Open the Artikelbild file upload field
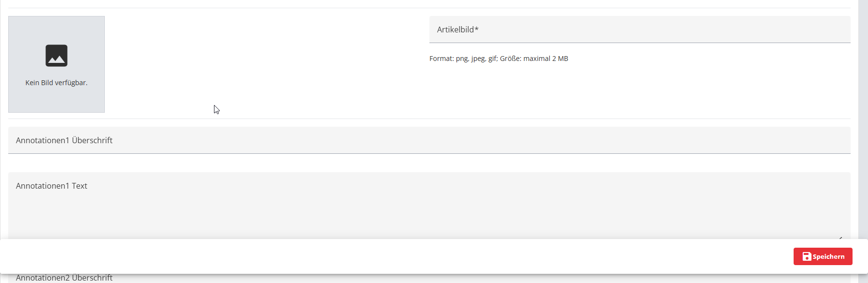The height and width of the screenshot is (283, 868). click(640, 30)
